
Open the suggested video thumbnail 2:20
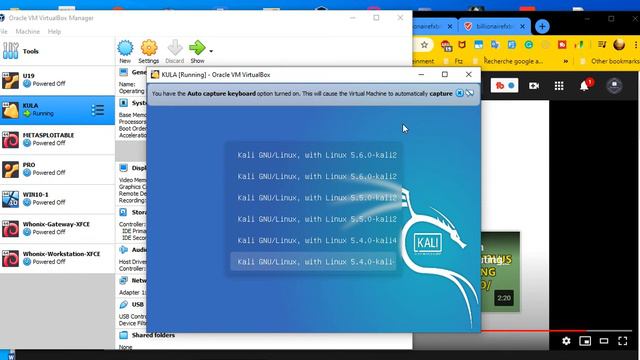(500, 272)
